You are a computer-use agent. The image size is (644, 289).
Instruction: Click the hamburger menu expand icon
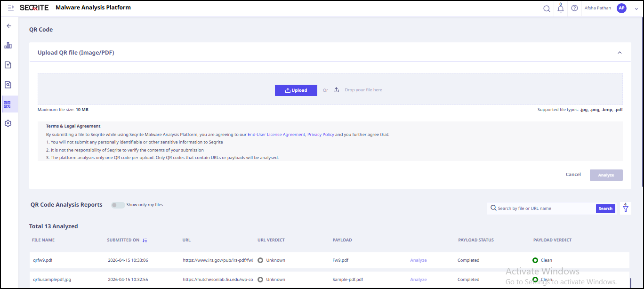pyautogui.click(x=11, y=8)
